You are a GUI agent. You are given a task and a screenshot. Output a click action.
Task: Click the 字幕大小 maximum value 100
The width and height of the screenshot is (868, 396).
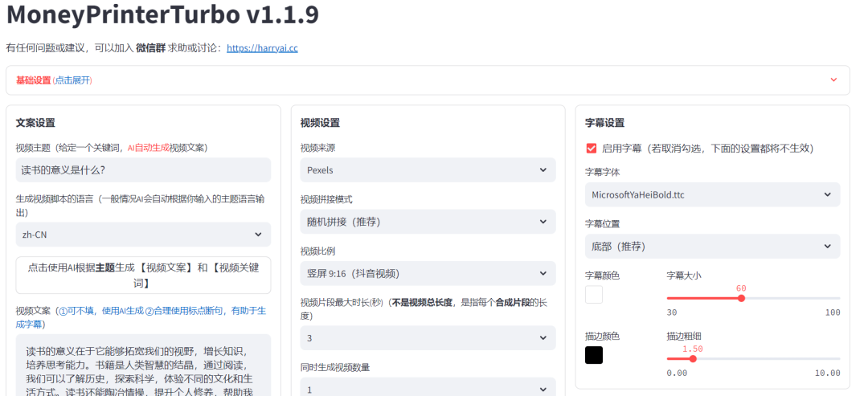833,312
